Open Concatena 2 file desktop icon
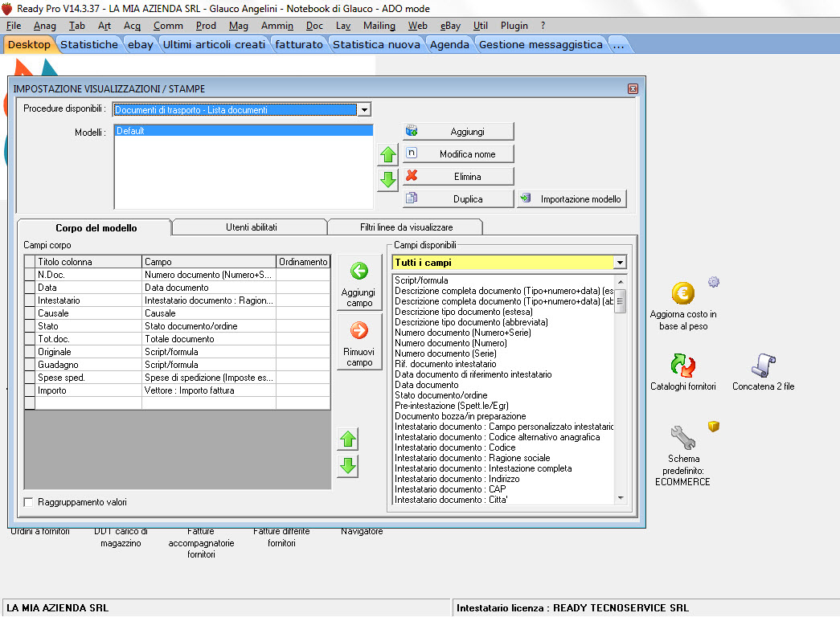This screenshot has width=840, height=617. coord(763,366)
